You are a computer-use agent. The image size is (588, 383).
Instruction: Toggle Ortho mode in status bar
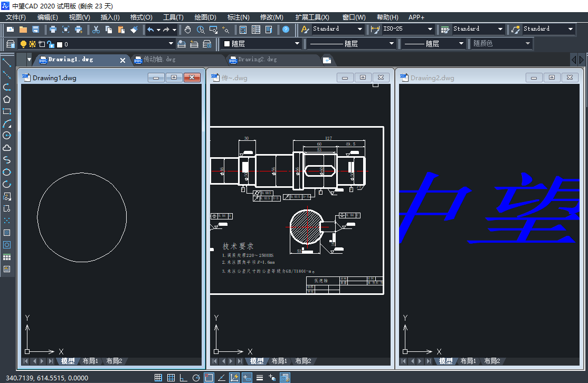pos(183,377)
